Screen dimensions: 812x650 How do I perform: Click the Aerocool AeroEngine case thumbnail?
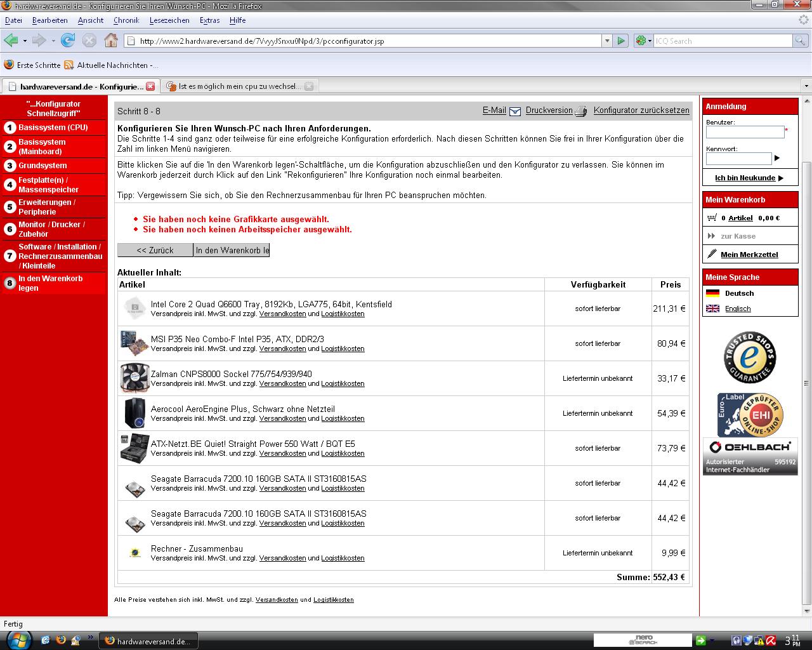pos(134,413)
